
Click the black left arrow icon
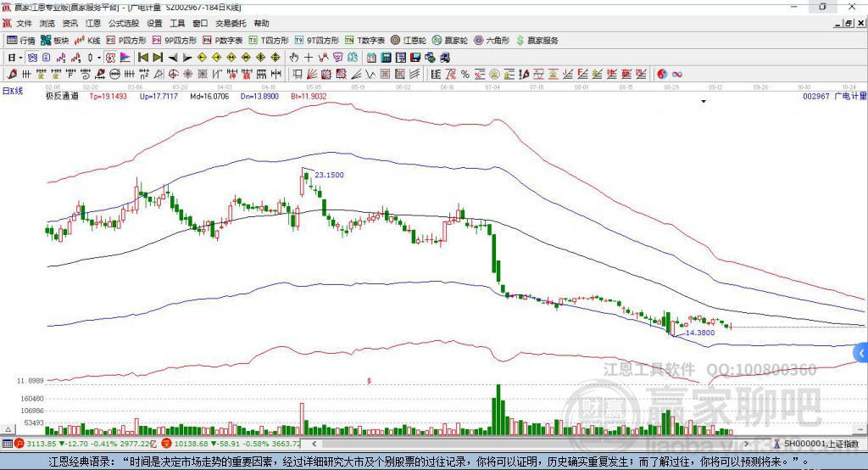pos(173,58)
